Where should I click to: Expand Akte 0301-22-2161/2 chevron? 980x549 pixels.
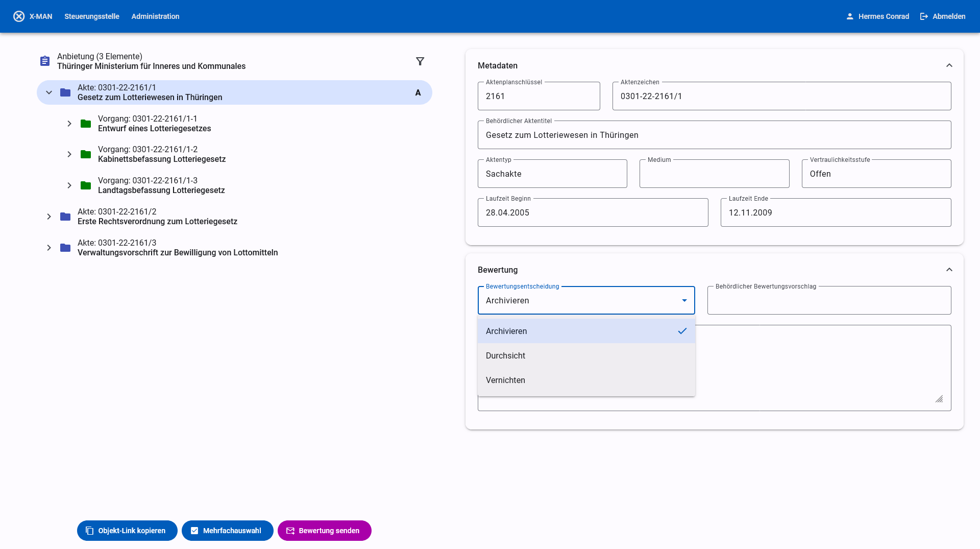tap(49, 217)
